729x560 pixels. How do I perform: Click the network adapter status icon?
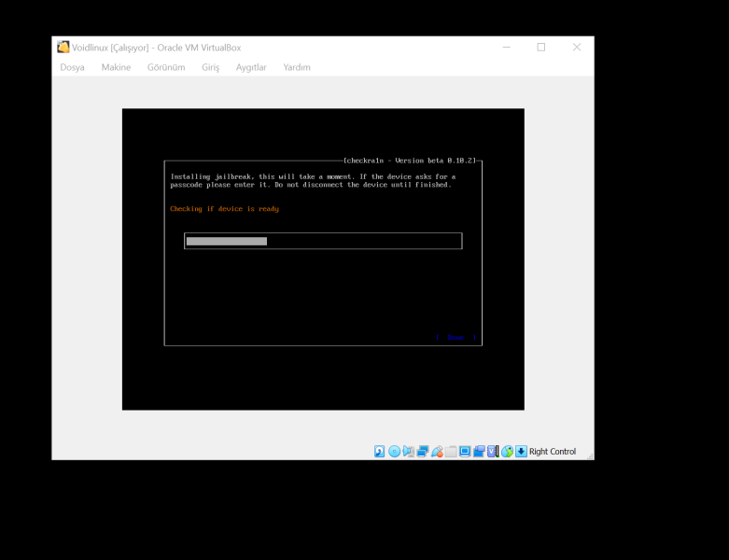423,451
